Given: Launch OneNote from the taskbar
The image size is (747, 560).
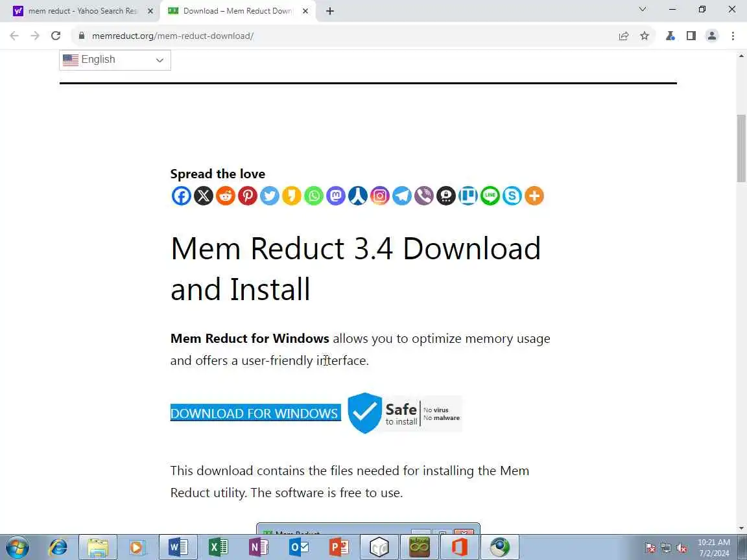Looking at the screenshot, I should click(258, 548).
